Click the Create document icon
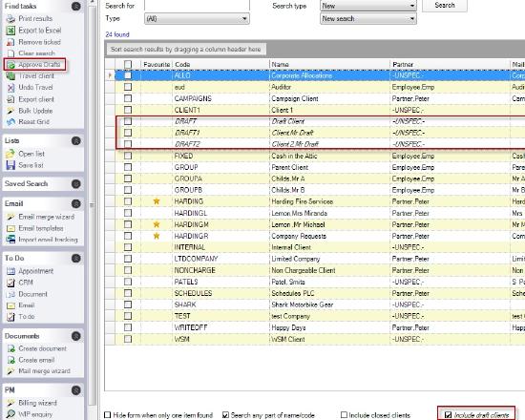This screenshot has width=525, height=420. 10,348
